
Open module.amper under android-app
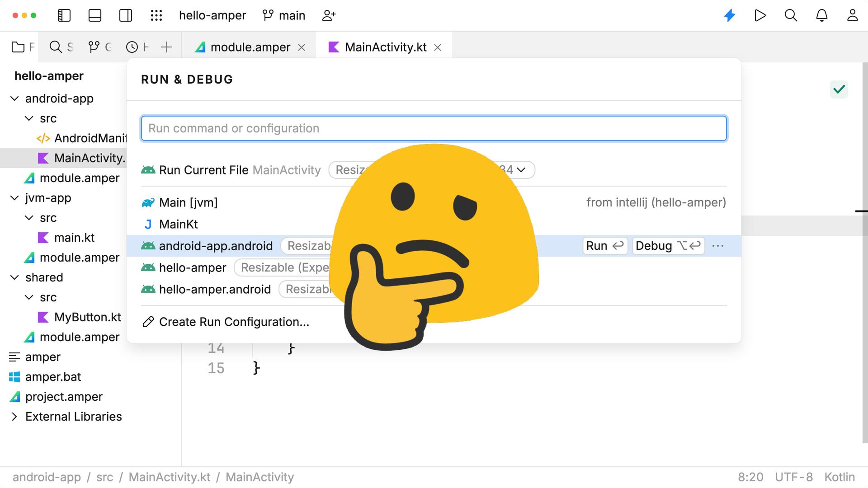click(x=72, y=178)
